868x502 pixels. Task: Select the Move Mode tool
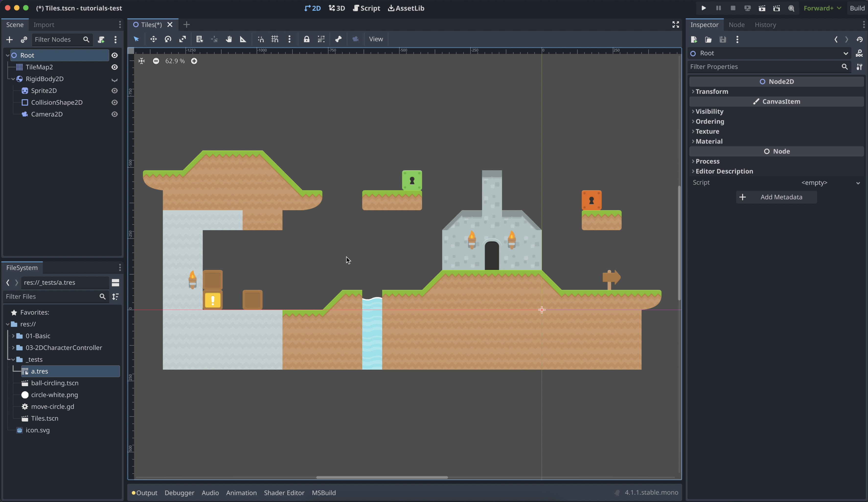pos(154,39)
